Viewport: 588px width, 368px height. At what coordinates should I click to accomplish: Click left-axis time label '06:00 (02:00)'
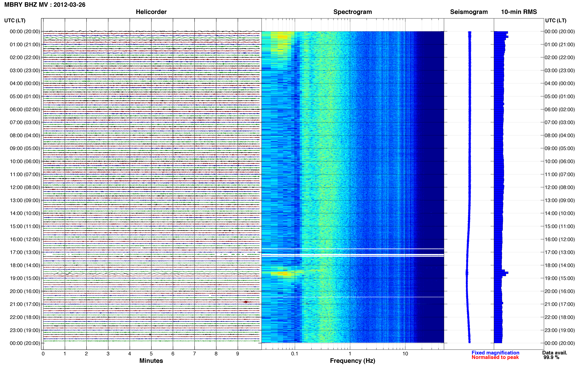25,110
